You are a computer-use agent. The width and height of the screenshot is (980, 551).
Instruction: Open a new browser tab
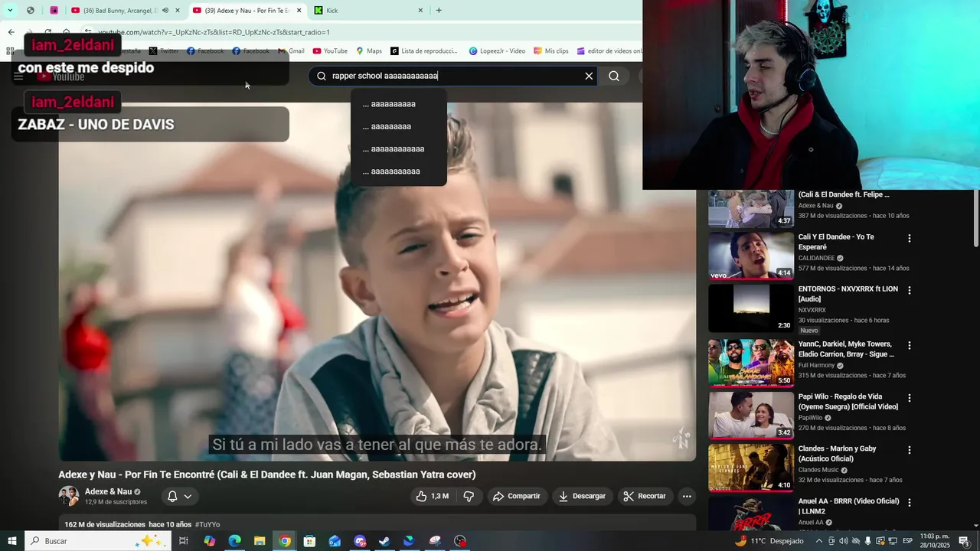[x=439, y=11]
